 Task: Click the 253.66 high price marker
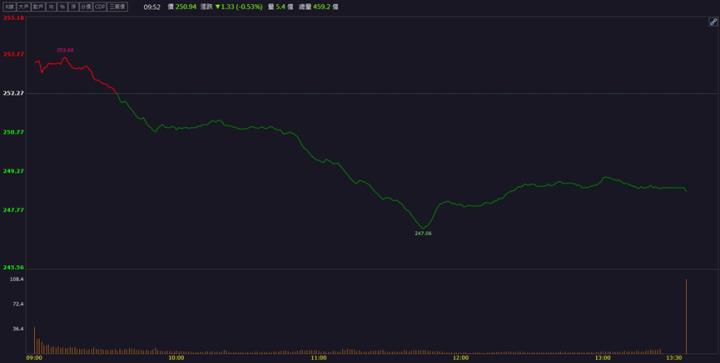pyautogui.click(x=65, y=50)
